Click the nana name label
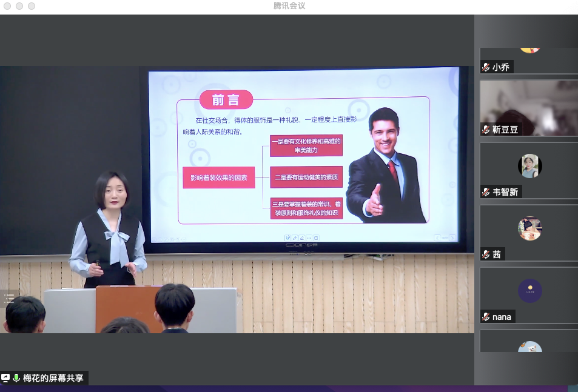The width and height of the screenshot is (578, 392). click(502, 317)
